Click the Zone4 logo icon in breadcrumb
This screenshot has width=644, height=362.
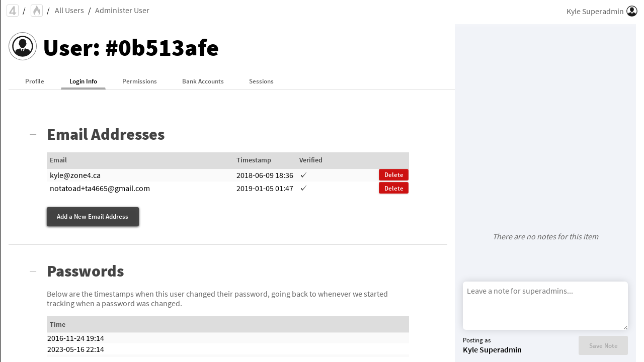point(13,11)
